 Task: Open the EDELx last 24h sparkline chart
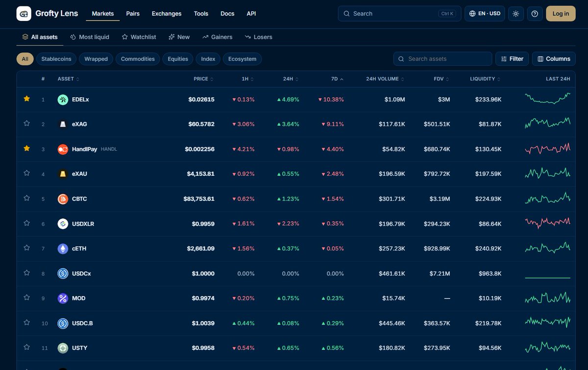pos(547,98)
